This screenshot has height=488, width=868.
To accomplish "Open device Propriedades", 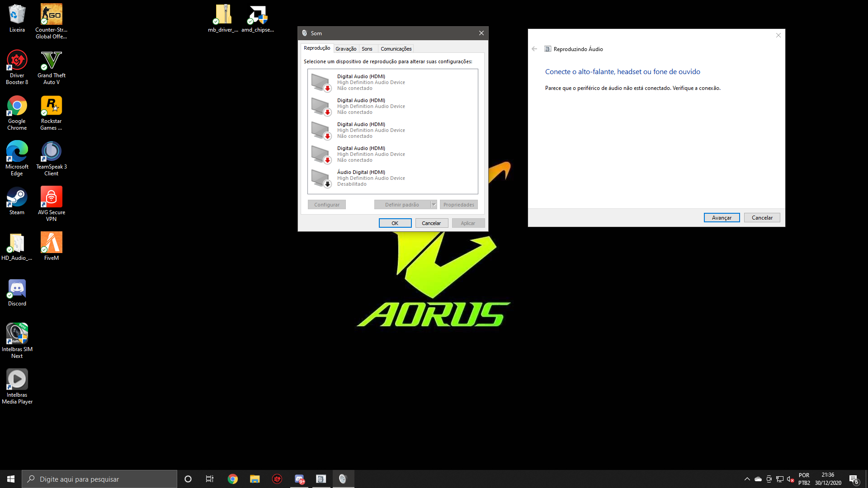I will 458,205.
